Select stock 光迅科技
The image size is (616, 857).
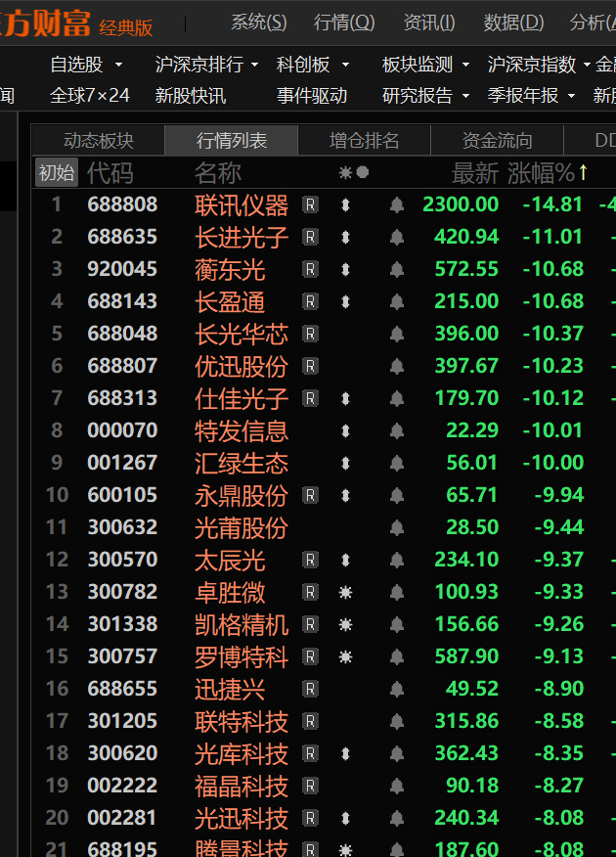(242, 818)
